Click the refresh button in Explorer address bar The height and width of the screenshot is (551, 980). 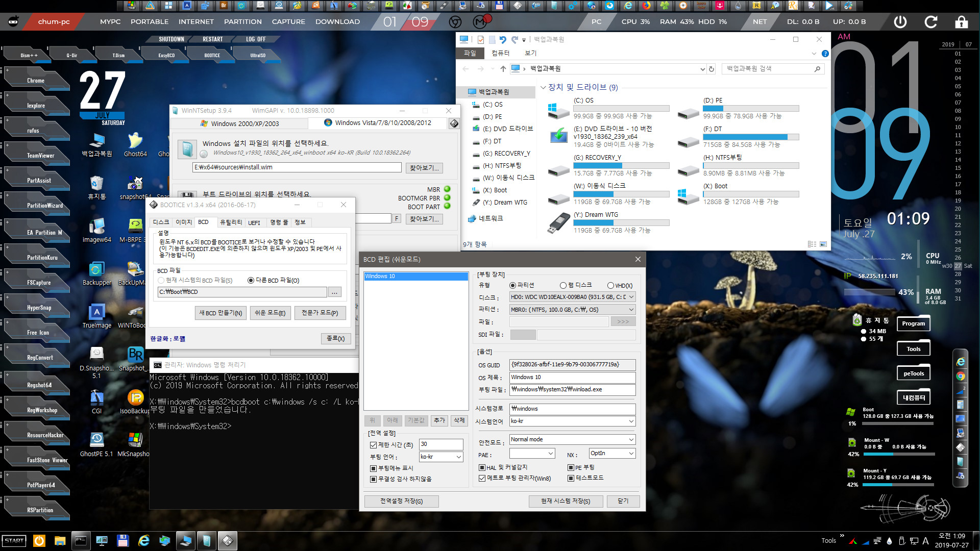tap(712, 69)
